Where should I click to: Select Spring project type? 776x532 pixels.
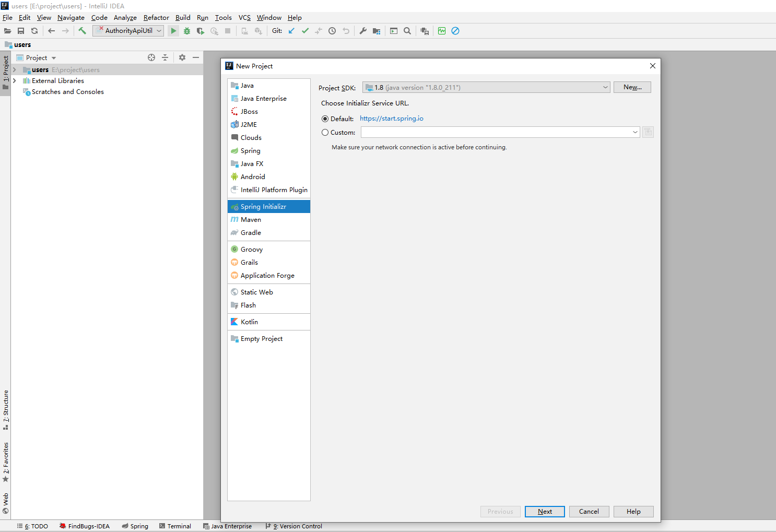(x=269, y=151)
